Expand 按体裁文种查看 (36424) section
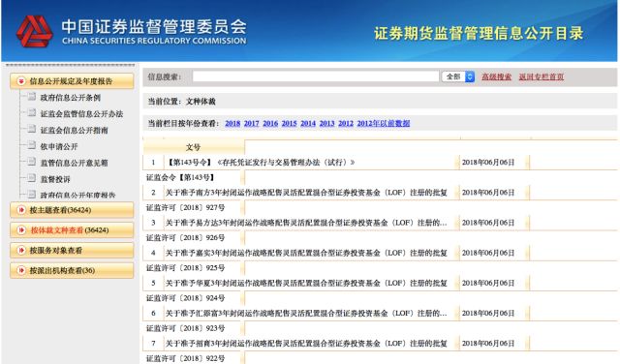 72,230
